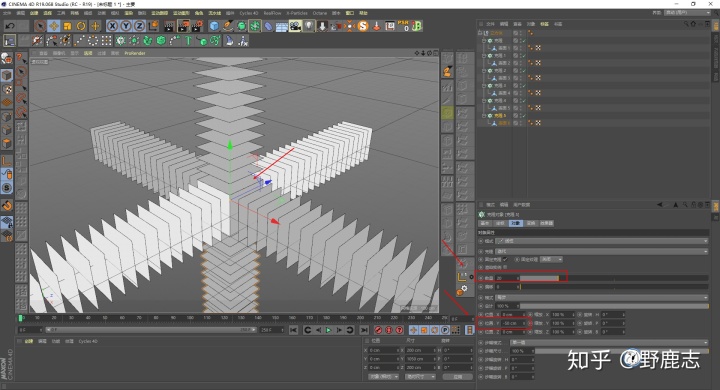The image size is (720, 390).
Task: Click the red Record Active Objects button
Action: (x=378, y=330)
